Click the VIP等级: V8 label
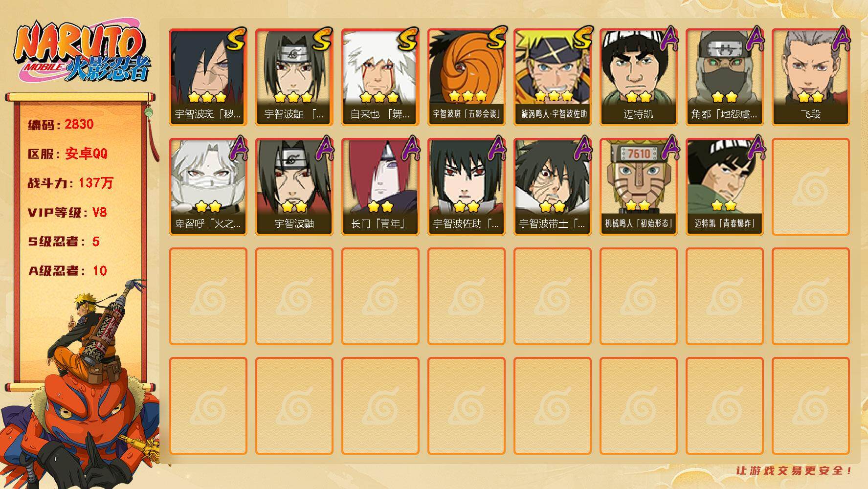 [67, 212]
